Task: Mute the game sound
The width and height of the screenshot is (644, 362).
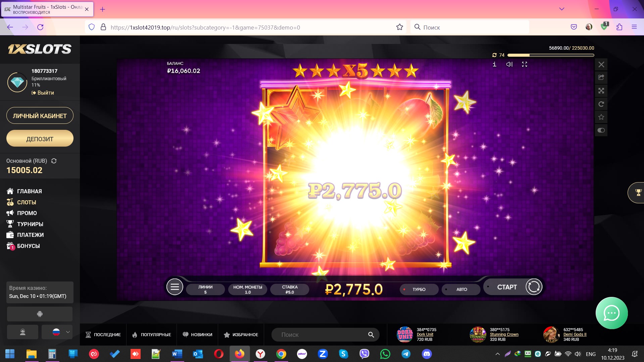Action: coord(509,64)
